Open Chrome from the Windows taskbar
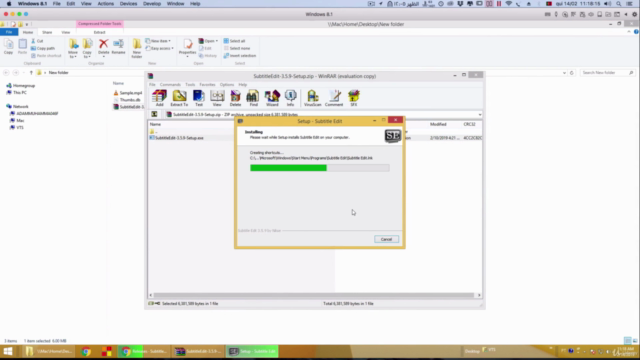This screenshot has height=360, width=640. (x=86, y=351)
